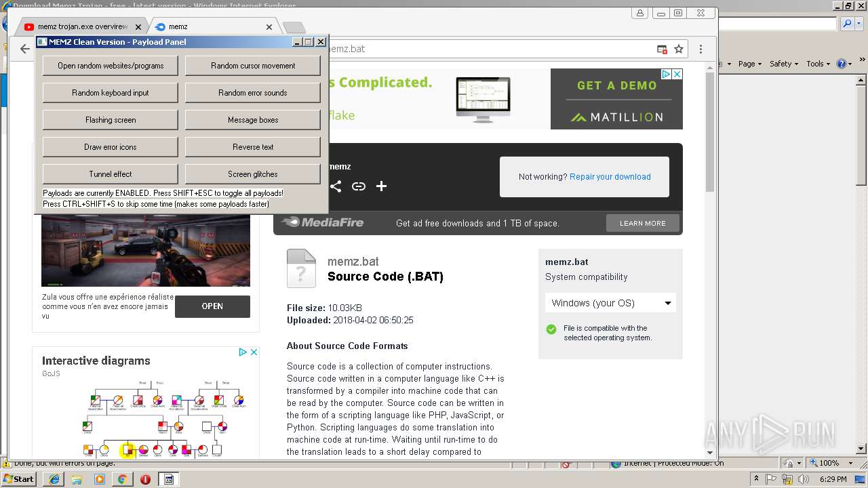
Task: Bookmark this page with star icon
Action: click(x=679, y=49)
